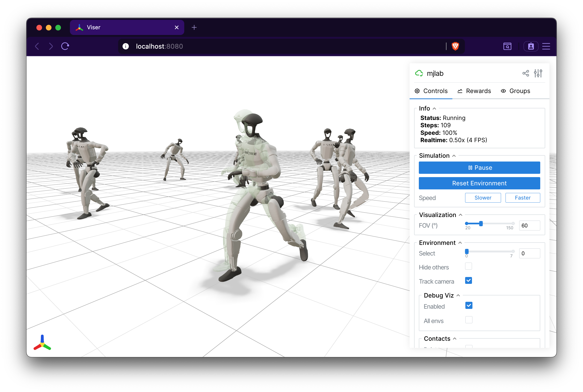Uncheck the Debug Viz Enabled checkbox
The image size is (583, 392).
coord(469,306)
